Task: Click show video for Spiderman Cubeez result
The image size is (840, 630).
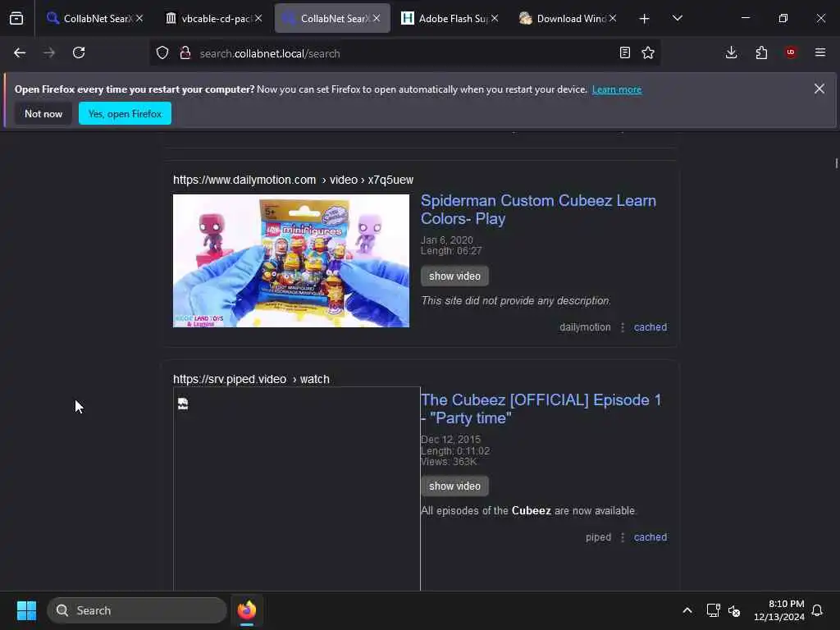Action: (x=454, y=276)
